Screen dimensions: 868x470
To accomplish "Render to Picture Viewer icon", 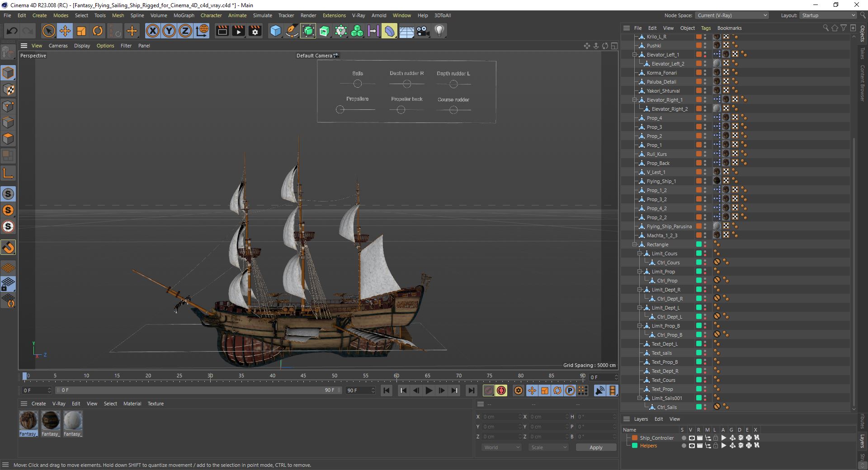I will pyautogui.click(x=238, y=31).
